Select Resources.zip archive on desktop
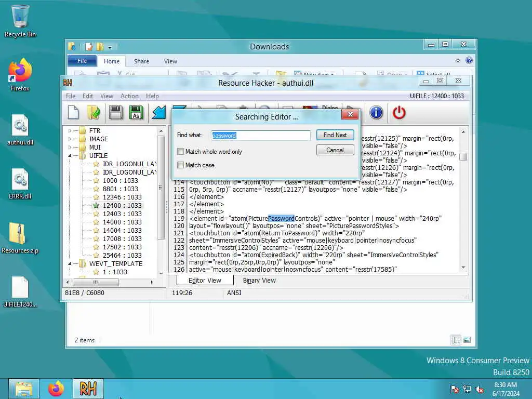 pos(20,237)
